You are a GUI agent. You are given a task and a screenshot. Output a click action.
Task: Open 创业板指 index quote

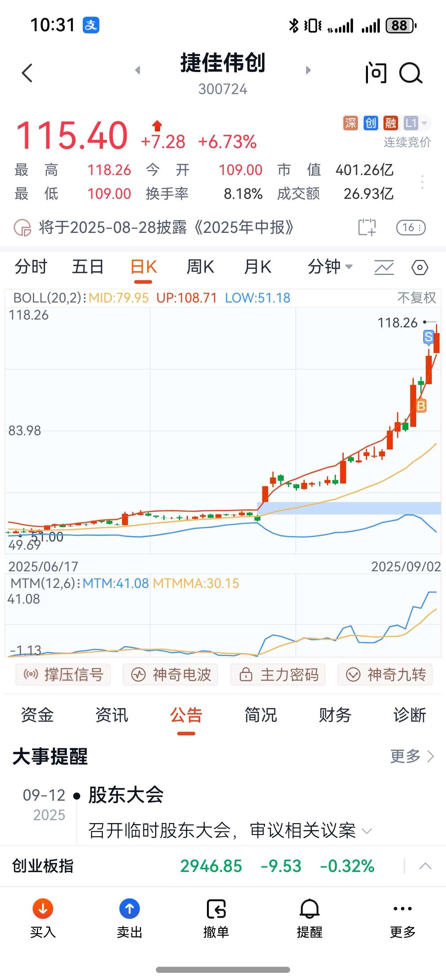[x=43, y=866]
